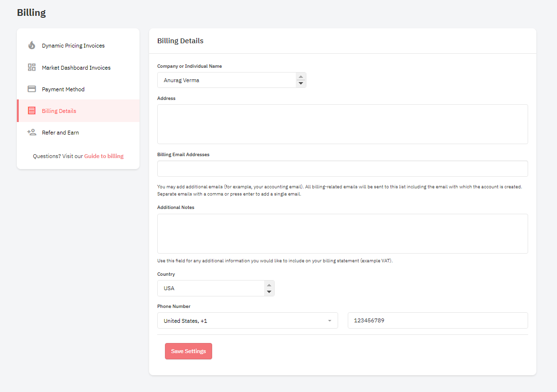Click the flame icon beside Dynamic Pricing Invoices
The height and width of the screenshot is (392, 557).
point(32,46)
